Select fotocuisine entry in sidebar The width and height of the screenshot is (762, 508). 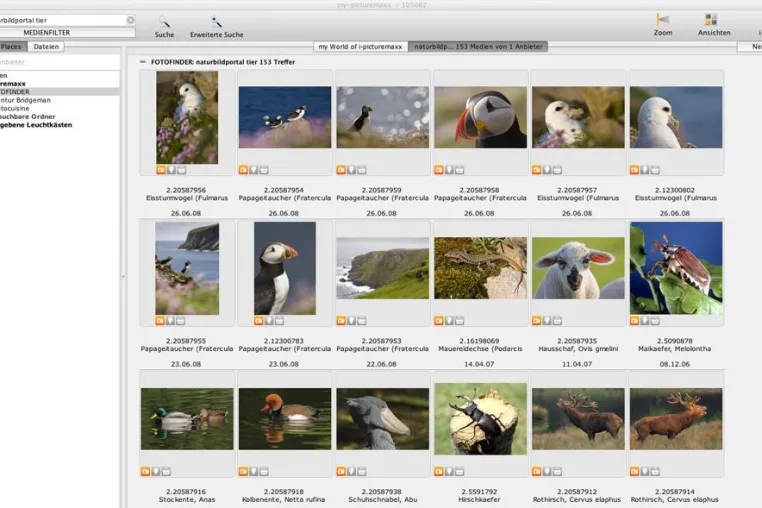coord(59,108)
